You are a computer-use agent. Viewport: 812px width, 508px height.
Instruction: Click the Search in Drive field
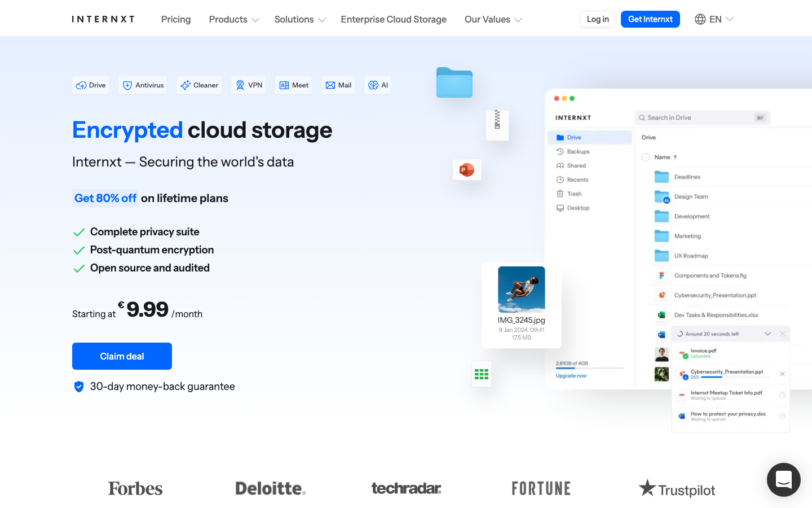pos(703,117)
